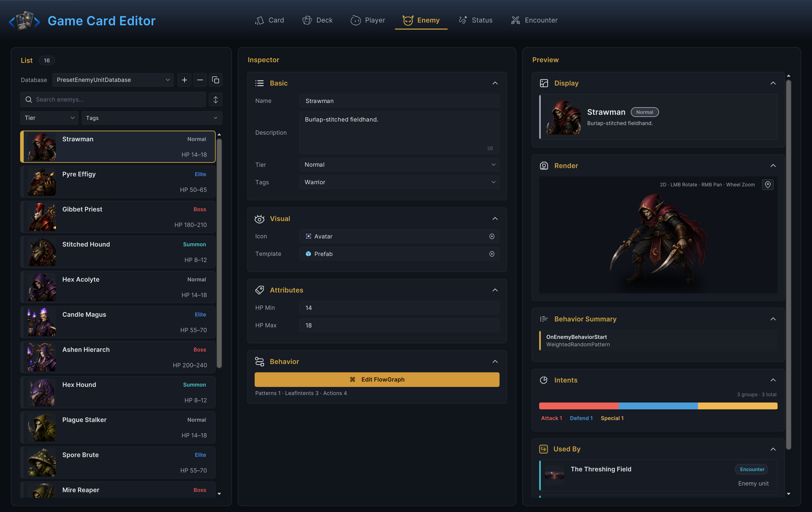Collapse the Behavior Summary section
This screenshot has height=512, width=812.
[773, 319]
